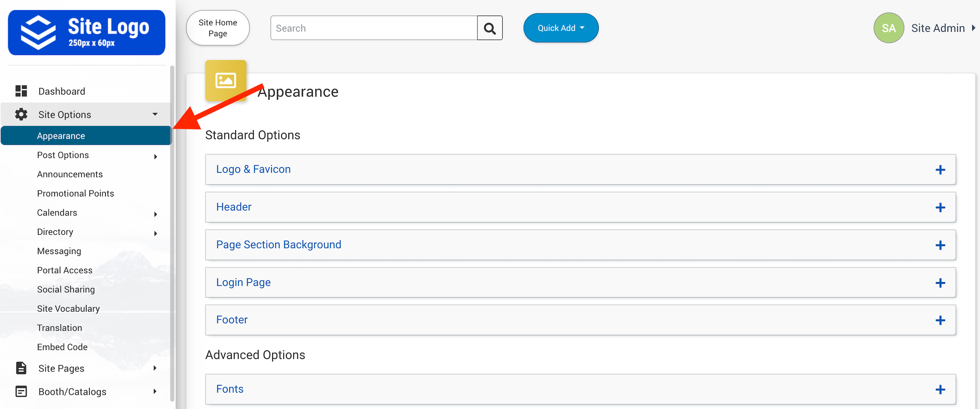Click the Site Logo image
The width and height of the screenshot is (980, 409).
(87, 33)
